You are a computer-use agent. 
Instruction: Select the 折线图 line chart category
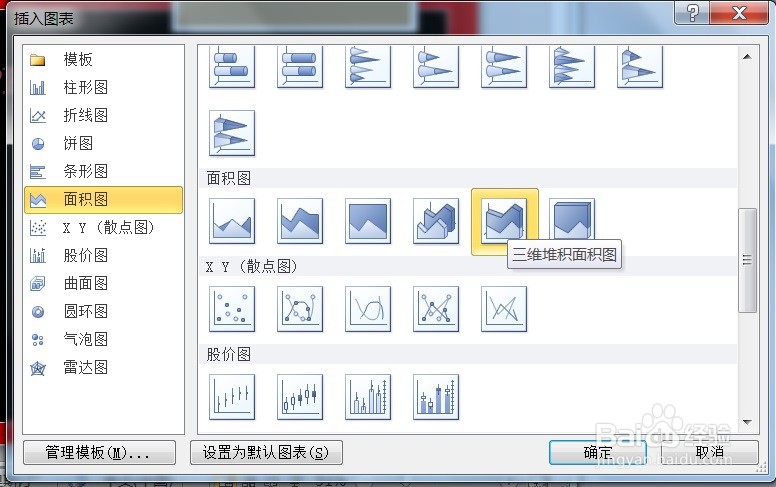pos(103,115)
